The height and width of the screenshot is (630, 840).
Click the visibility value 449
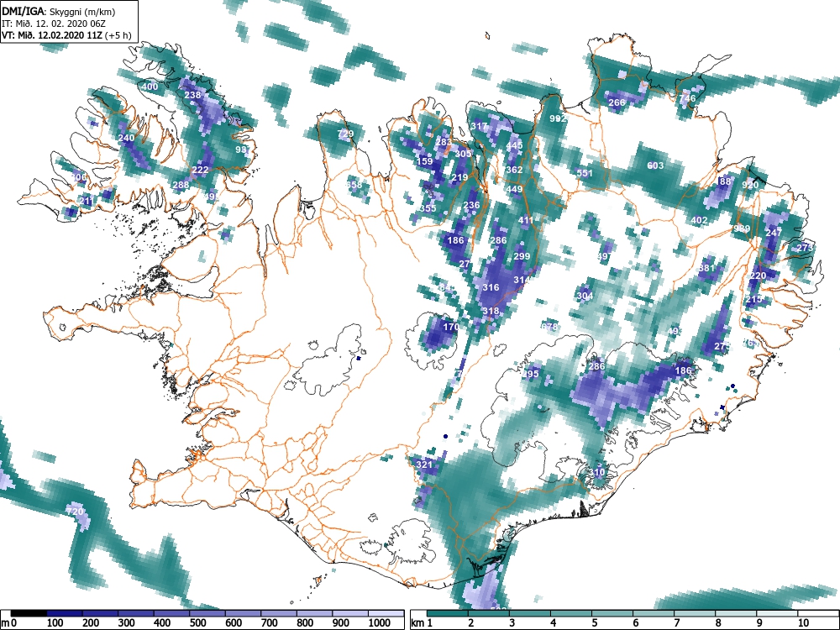click(x=514, y=189)
